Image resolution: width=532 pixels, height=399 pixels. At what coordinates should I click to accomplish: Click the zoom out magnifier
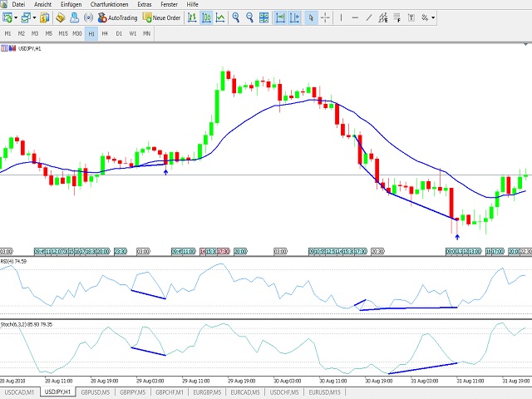point(249,17)
